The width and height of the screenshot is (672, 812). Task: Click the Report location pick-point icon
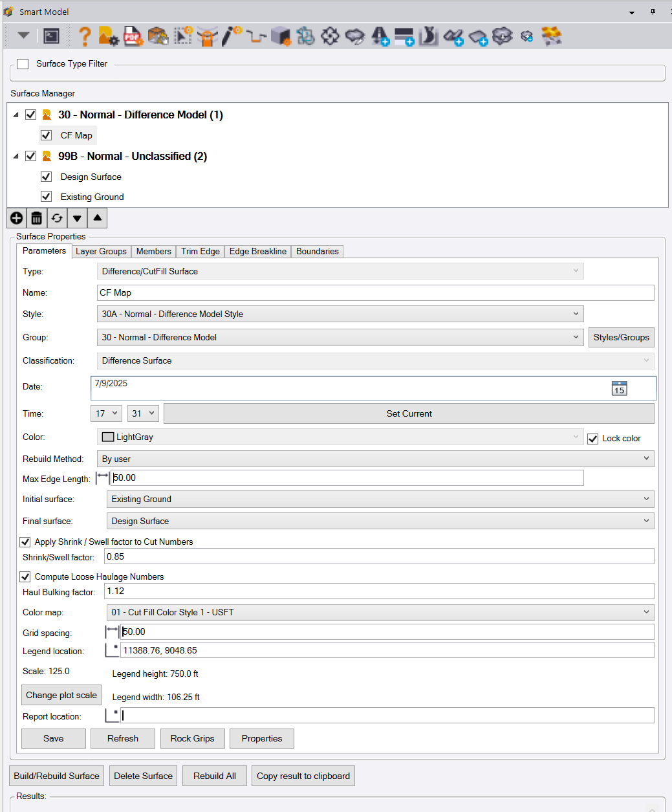113,716
